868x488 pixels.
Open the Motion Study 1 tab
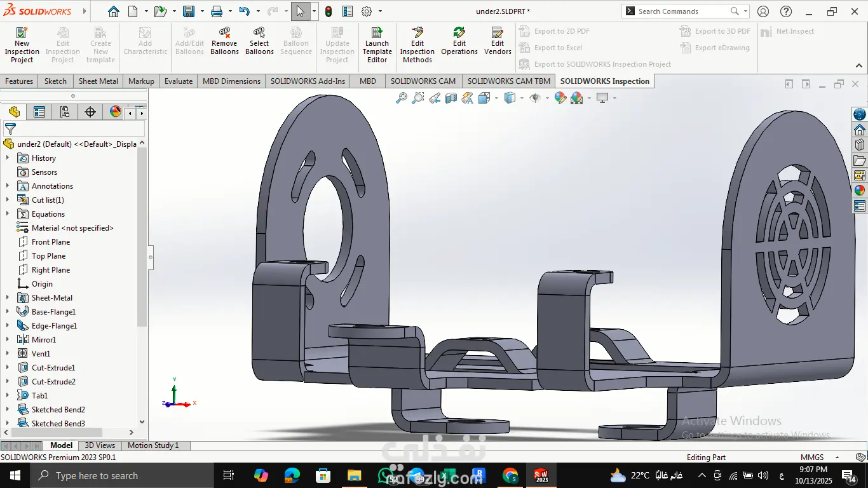click(x=153, y=445)
